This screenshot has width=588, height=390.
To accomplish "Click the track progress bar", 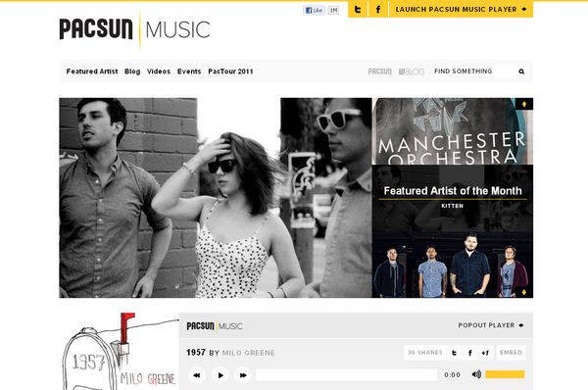I will 347,374.
